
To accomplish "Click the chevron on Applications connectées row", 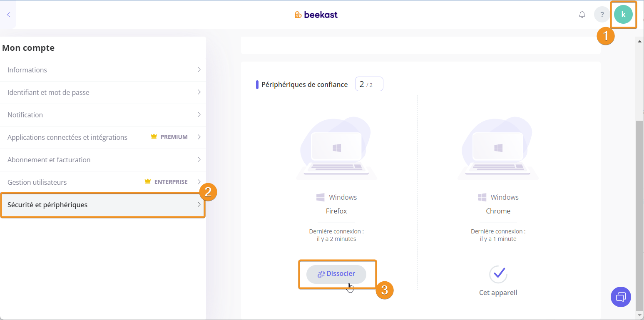I will 199,137.
